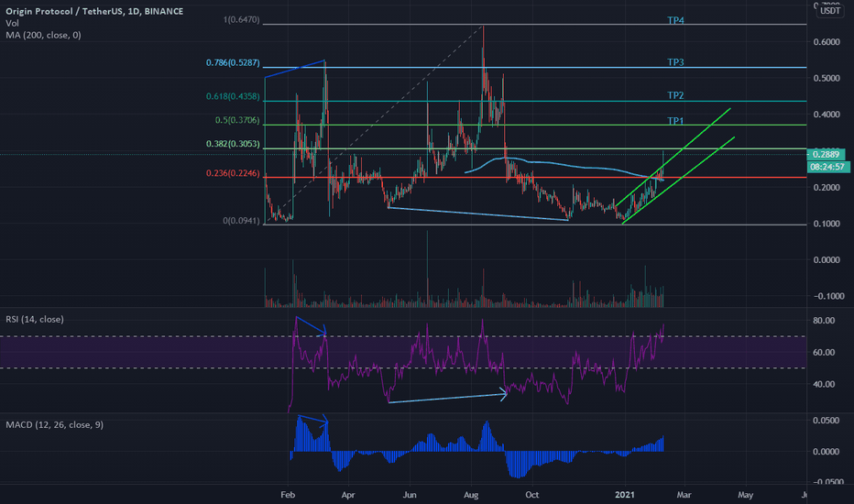Click the RSI axis value 40.00
The image size is (854, 504).
[824, 384]
